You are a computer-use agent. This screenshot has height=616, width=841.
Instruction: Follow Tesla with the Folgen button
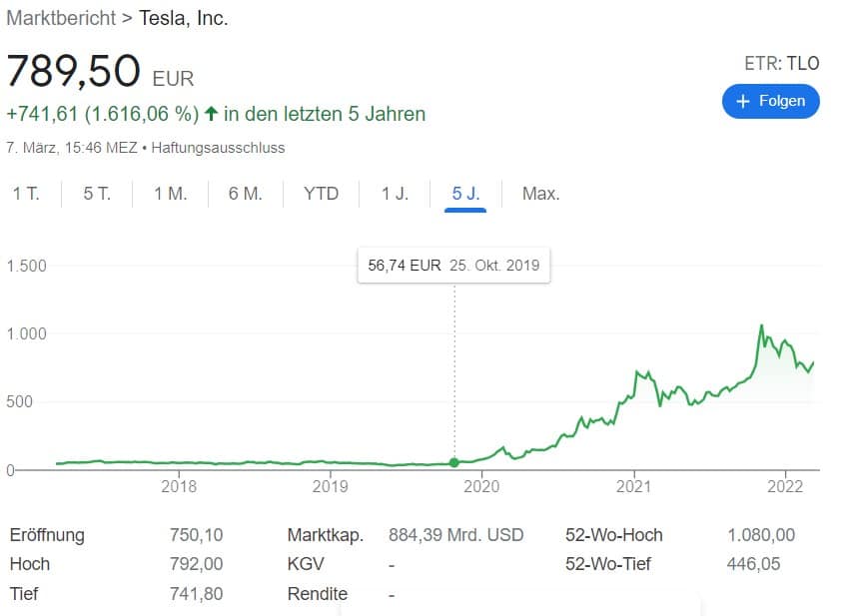pos(771,101)
